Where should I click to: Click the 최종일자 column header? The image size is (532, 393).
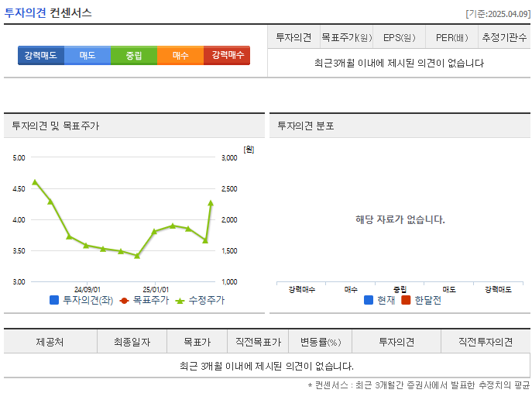(x=132, y=342)
